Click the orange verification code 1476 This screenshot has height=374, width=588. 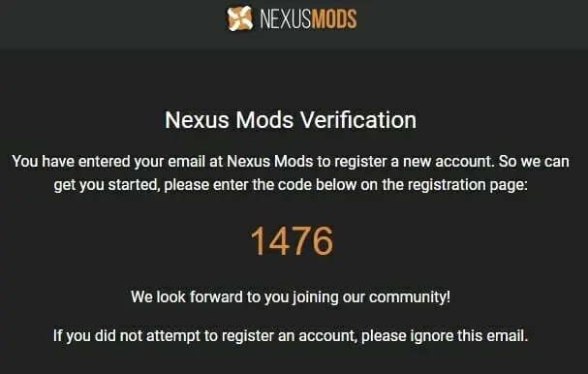pos(292,241)
